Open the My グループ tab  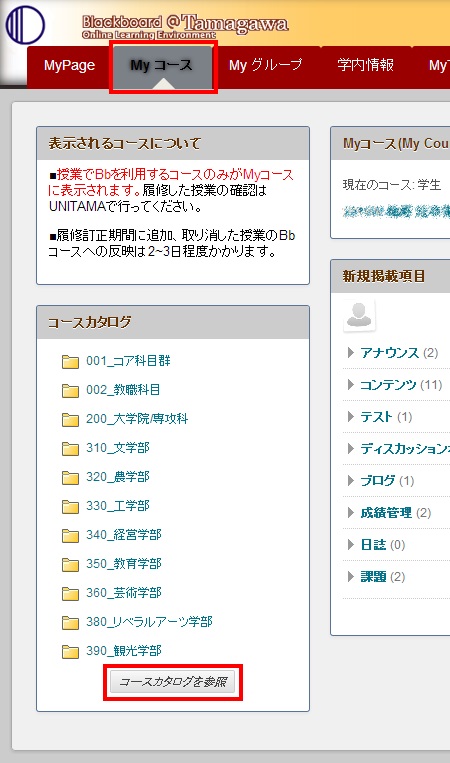(266, 65)
